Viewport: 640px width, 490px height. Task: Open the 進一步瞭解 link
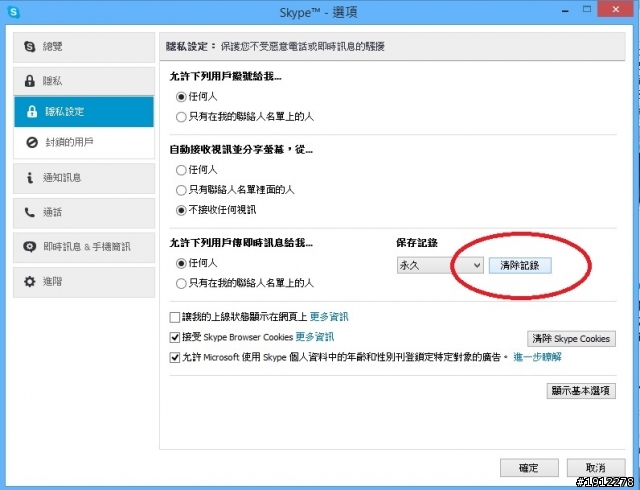point(537,357)
